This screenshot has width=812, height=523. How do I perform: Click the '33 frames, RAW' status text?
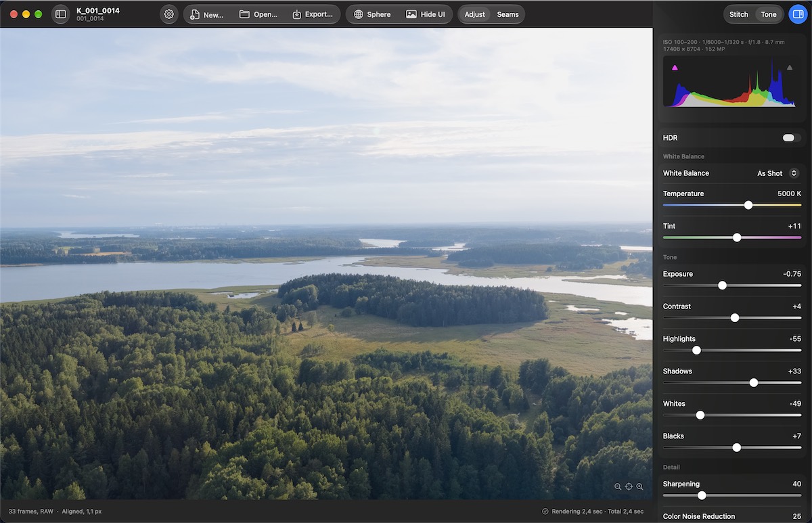31,511
